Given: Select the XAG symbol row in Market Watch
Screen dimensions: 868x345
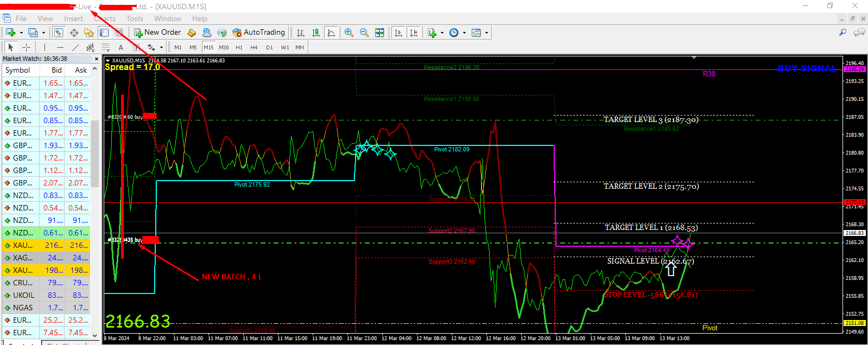Looking at the screenshot, I should [46, 258].
